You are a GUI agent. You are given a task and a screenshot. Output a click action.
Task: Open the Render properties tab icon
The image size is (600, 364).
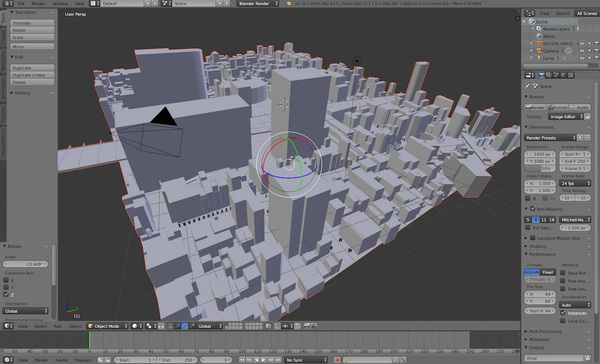[541, 75]
